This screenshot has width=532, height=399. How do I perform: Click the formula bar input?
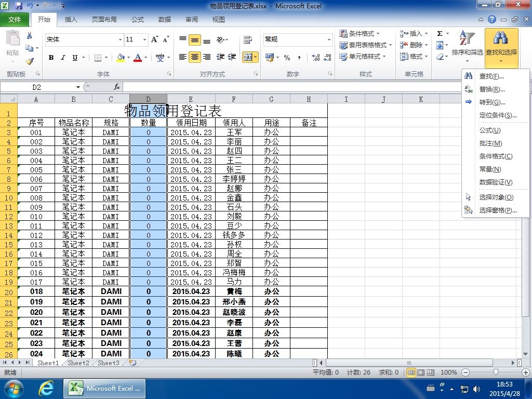click(x=292, y=87)
